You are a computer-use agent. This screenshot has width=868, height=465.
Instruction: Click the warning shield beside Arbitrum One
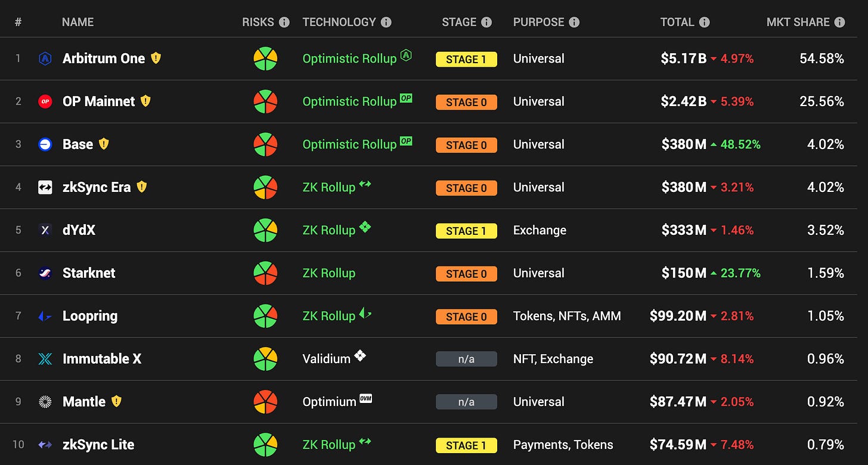coord(156,58)
